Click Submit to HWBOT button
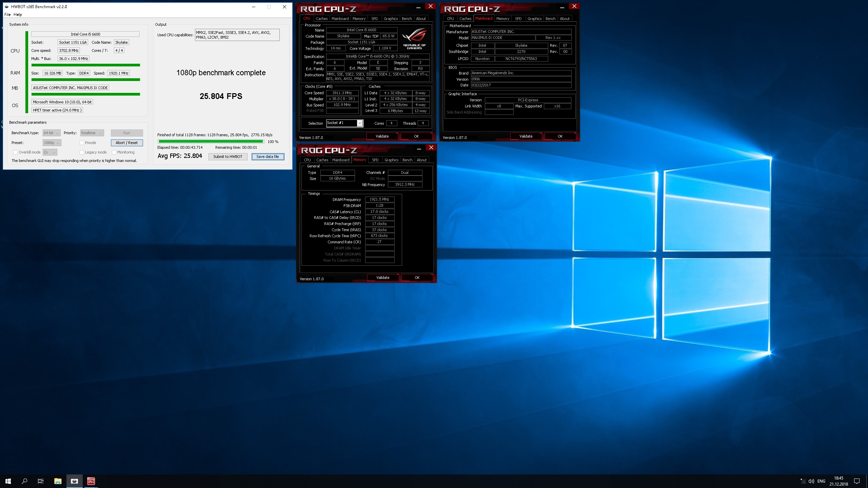 [x=228, y=157]
